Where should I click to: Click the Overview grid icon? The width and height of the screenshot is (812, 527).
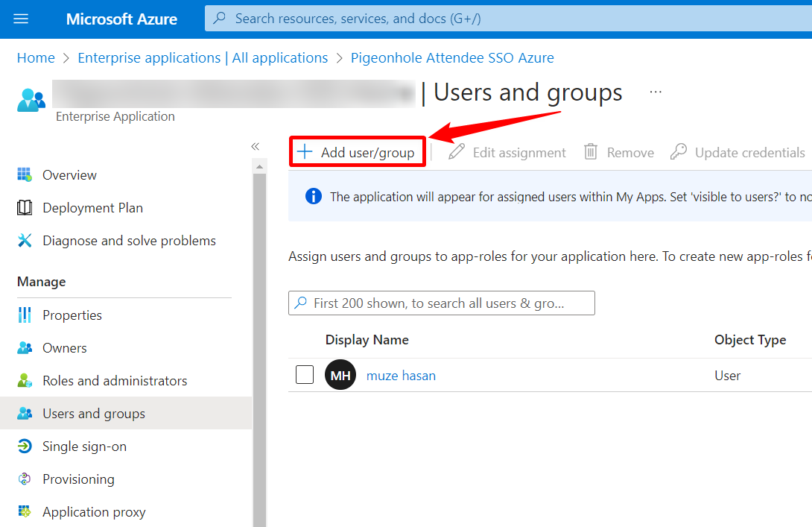coord(25,175)
